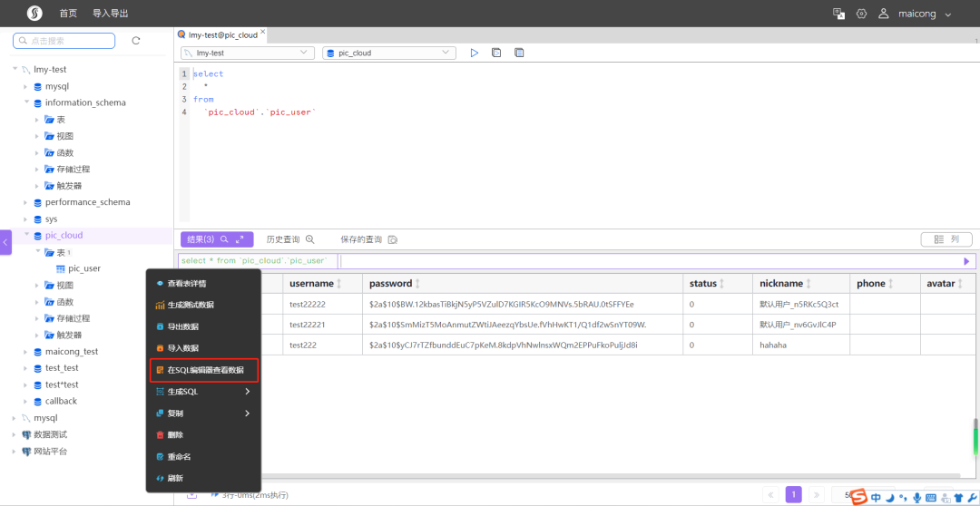Click the run-selected icon next to the play button
980x506 pixels.
[x=496, y=53]
